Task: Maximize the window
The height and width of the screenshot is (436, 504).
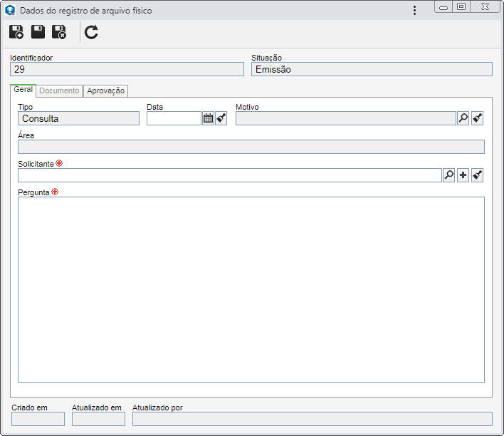Action: pyautogui.click(x=461, y=6)
